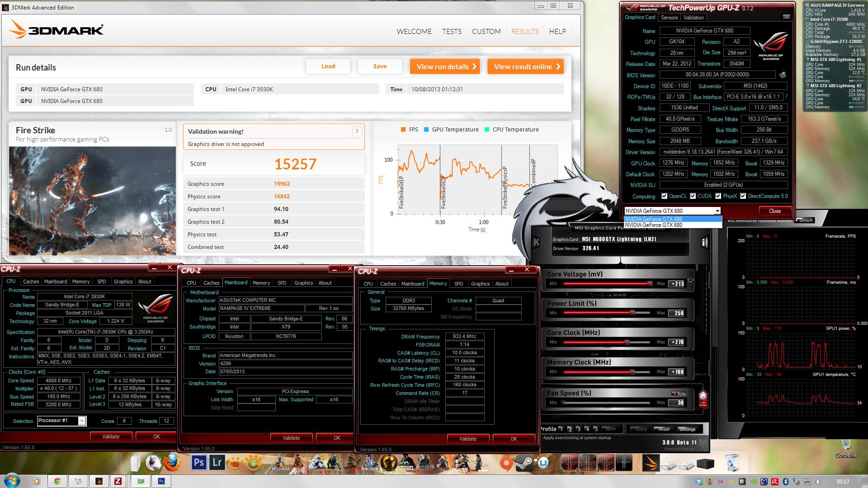The image size is (868, 488).
Task: Toggle the PhysX checkbox in GPU-Z
Action: click(717, 196)
